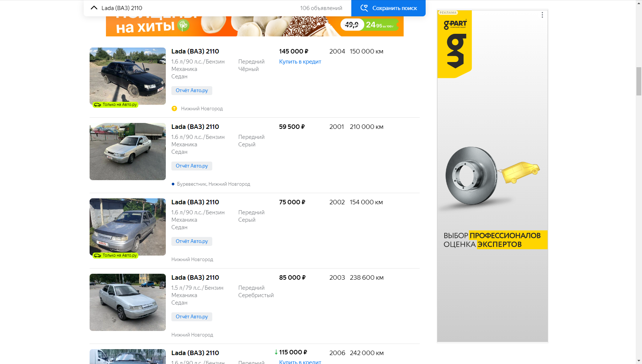Image resolution: width=642 pixels, height=364 pixels.
Task: Click the yellow promotion arrow icon near Нижний Новгород
Action: [x=174, y=108]
